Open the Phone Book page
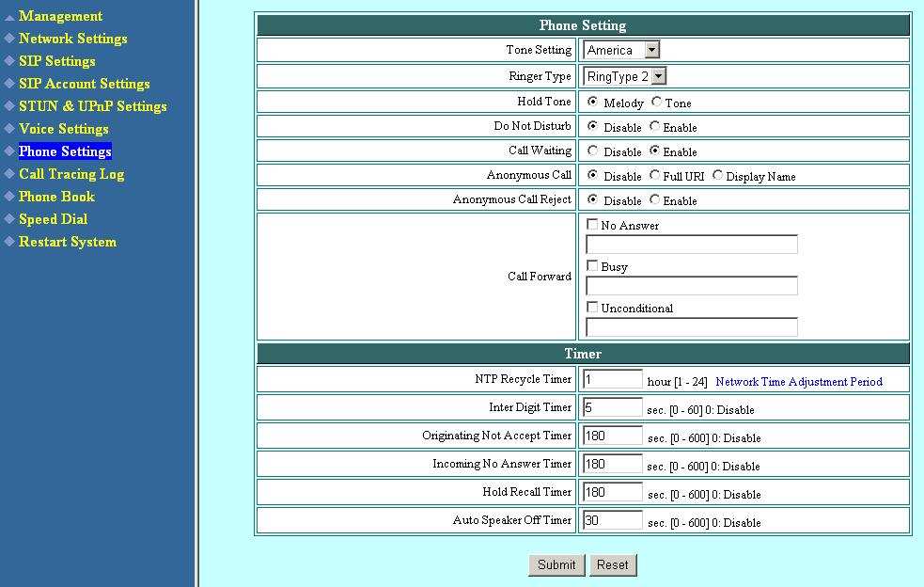The width and height of the screenshot is (924, 587). point(56,197)
